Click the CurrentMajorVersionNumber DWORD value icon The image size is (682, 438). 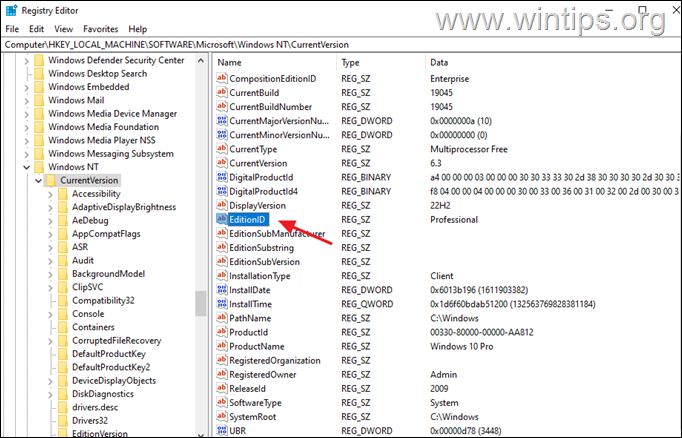(x=222, y=120)
